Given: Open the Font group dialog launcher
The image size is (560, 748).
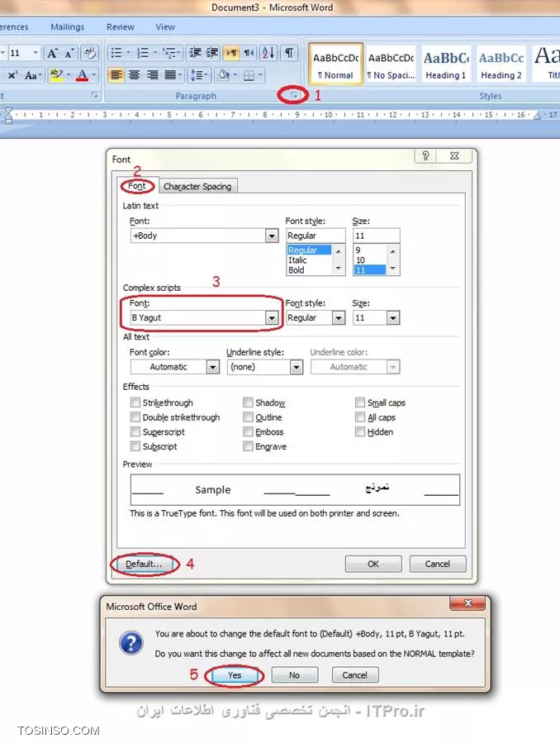Looking at the screenshot, I should tap(95, 95).
